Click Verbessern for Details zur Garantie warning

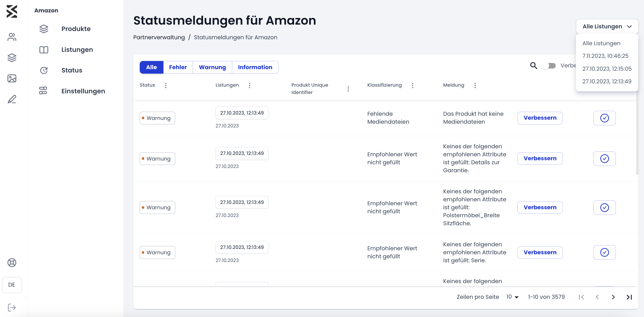point(540,158)
